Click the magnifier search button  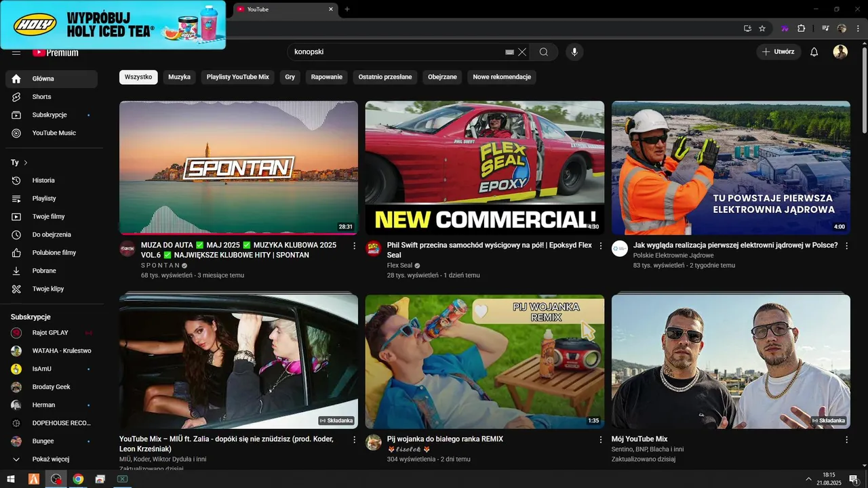pos(544,52)
